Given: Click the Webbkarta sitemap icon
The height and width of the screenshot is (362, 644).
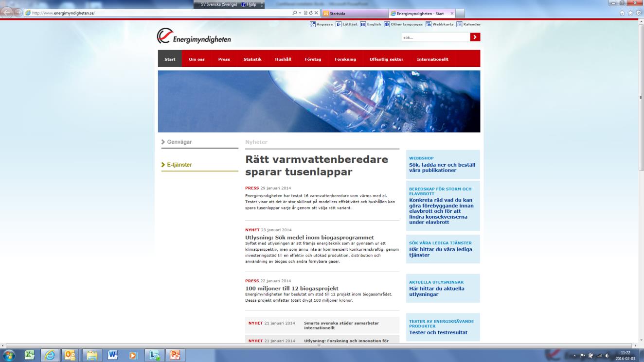Looking at the screenshot, I should pos(429,25).
